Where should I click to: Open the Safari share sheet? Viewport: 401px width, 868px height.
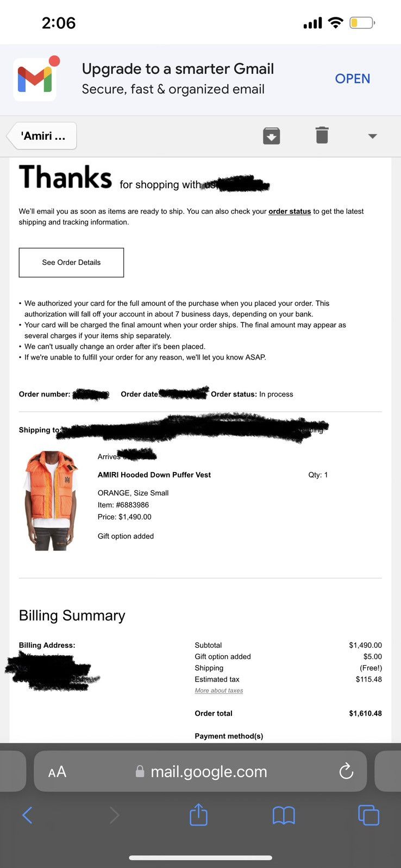[x=198, y=815]
